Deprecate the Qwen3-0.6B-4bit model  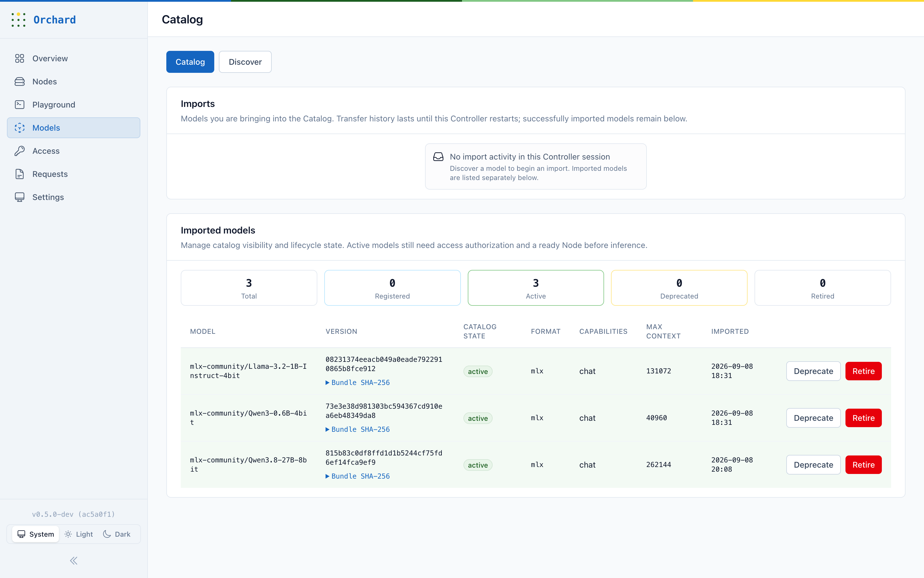point(813,418)
